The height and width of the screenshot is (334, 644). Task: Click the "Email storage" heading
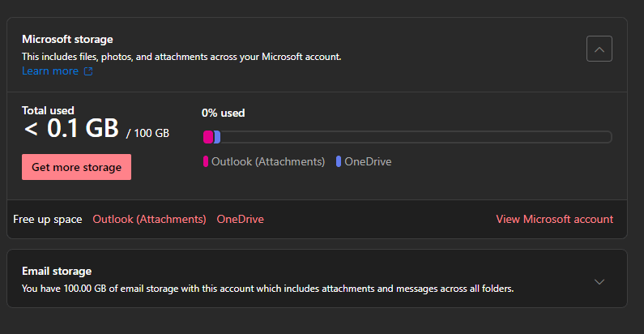[57, 271]
